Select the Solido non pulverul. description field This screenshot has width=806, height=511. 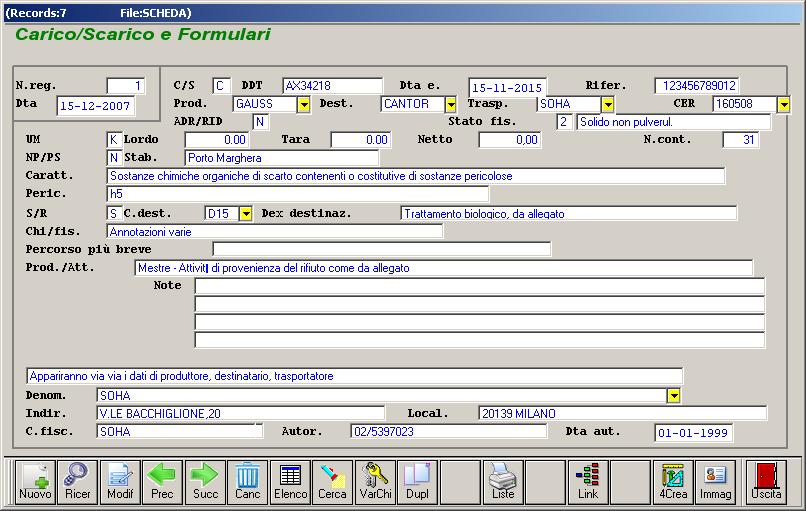point(673,122)
